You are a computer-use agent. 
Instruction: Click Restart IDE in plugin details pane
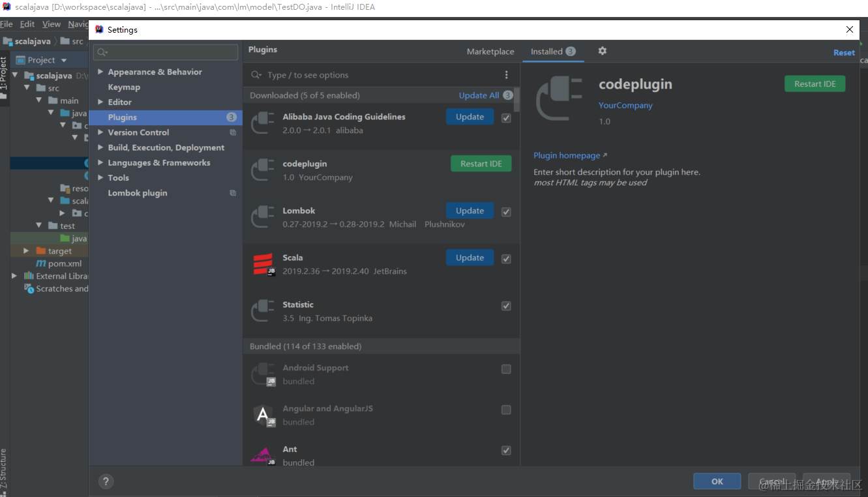point(815,84)
